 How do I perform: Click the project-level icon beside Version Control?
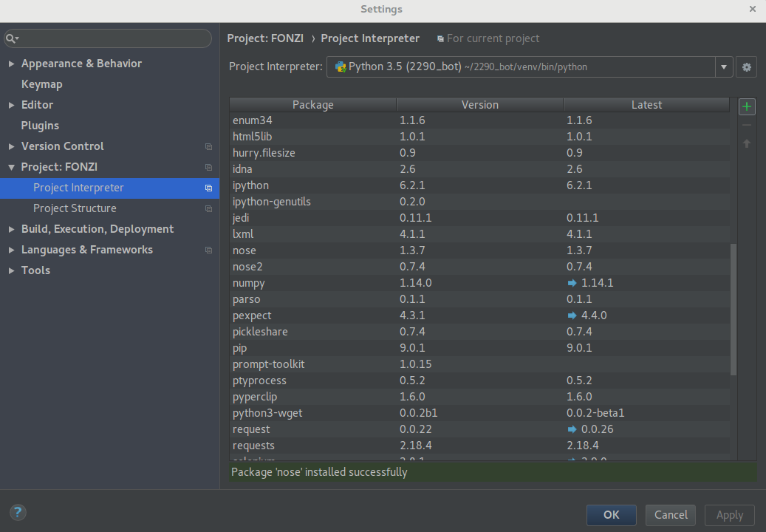click(208, 146)
